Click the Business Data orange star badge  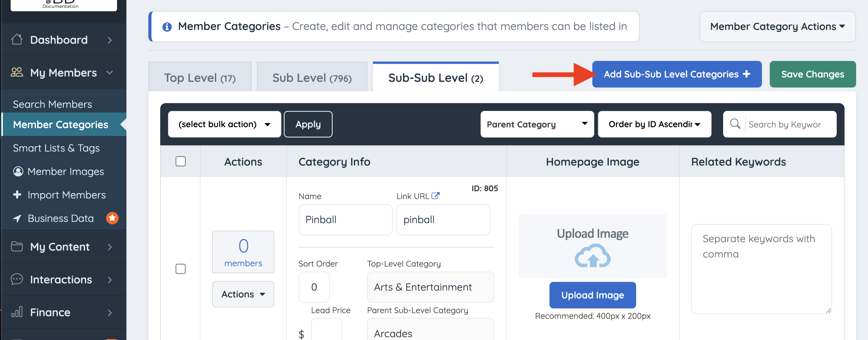(x=112, y=218)
